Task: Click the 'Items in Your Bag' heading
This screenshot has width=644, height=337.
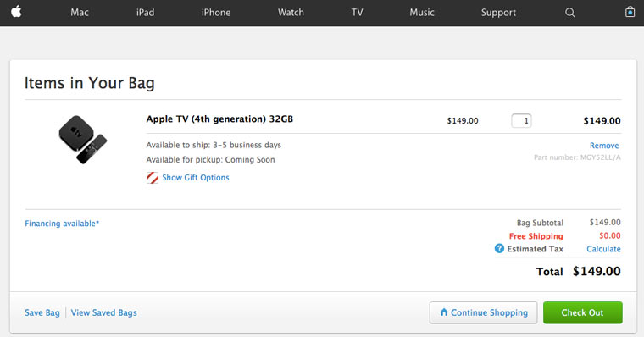Action: pyautogui.click(x=90, y=83)
